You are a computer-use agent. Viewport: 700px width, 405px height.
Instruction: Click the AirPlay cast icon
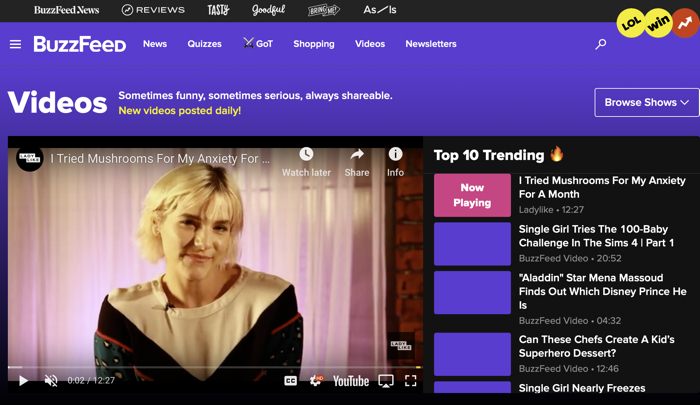click(x=386, y=381)
